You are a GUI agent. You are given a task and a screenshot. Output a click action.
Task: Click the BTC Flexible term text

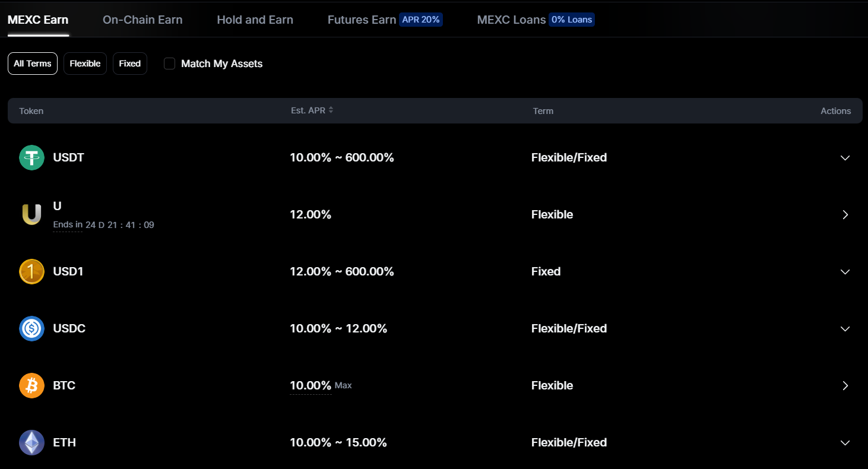pos(552,386)
